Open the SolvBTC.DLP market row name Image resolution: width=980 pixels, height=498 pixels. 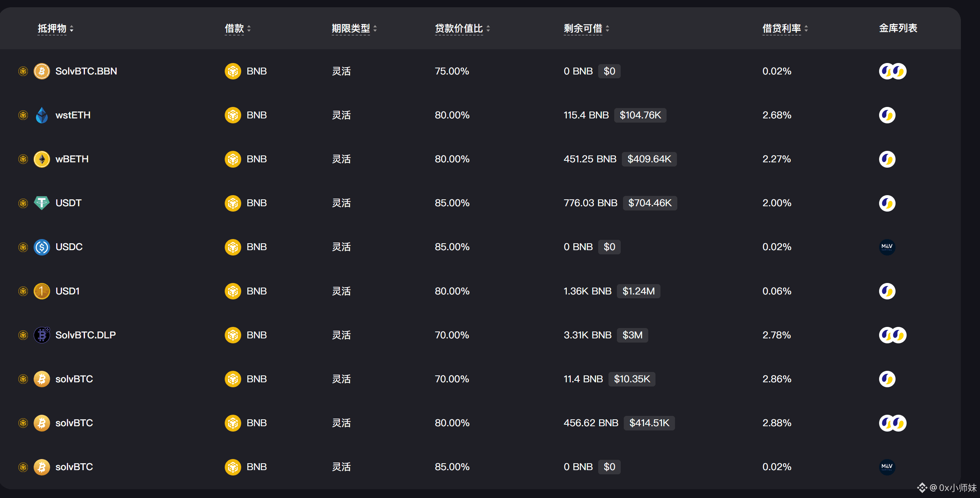coord(86,335)
